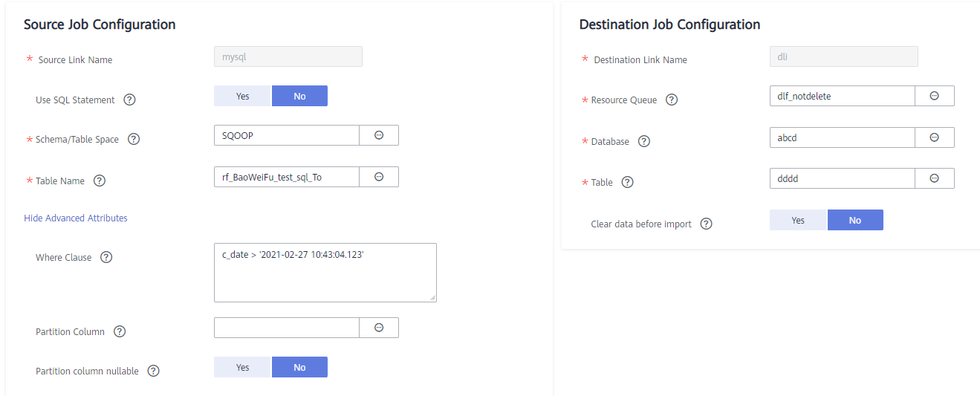
Task: Open Resource Queue selector for dlf_notdelete
Action: 935,96
